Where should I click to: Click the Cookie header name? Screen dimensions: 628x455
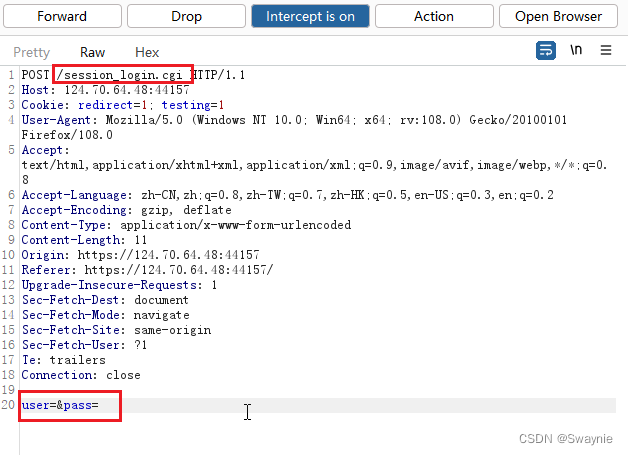click(42, 105)
